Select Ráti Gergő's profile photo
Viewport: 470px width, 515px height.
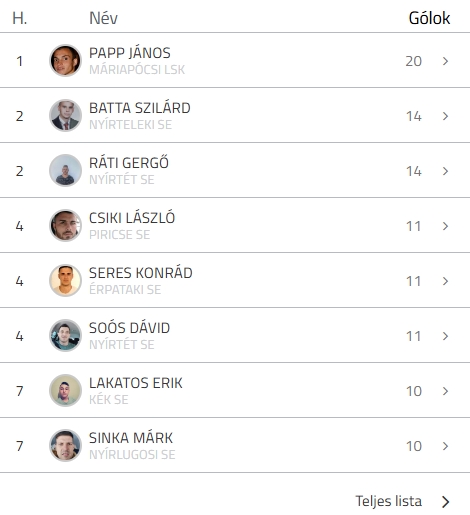click(x=65, y=171)
